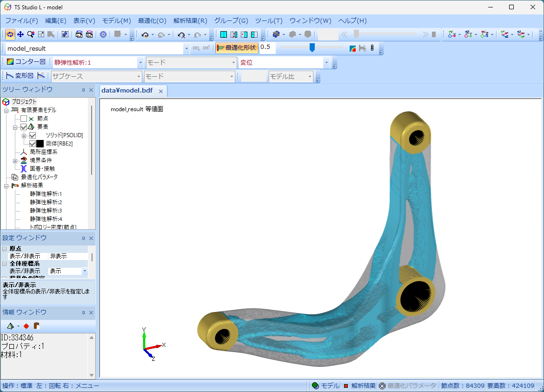Switch to 解析結果 mode in status bar
Viewport: 544px width, 392px height.
point(359,386)
